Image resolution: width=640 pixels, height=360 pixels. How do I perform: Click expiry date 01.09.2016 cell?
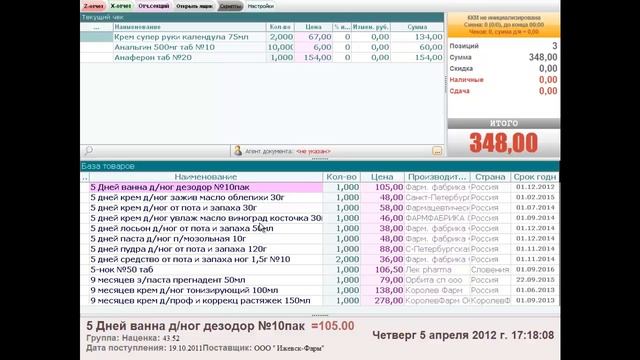(x=535, y=269)
